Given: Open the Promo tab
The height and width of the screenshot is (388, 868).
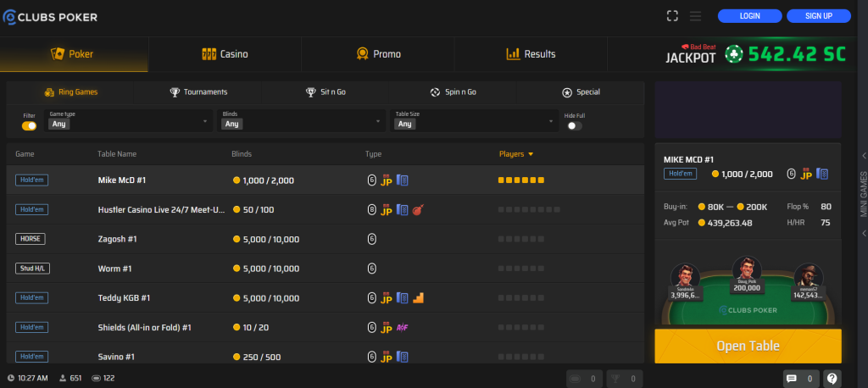Looking at the screenshot, I should tap(379, 54).
